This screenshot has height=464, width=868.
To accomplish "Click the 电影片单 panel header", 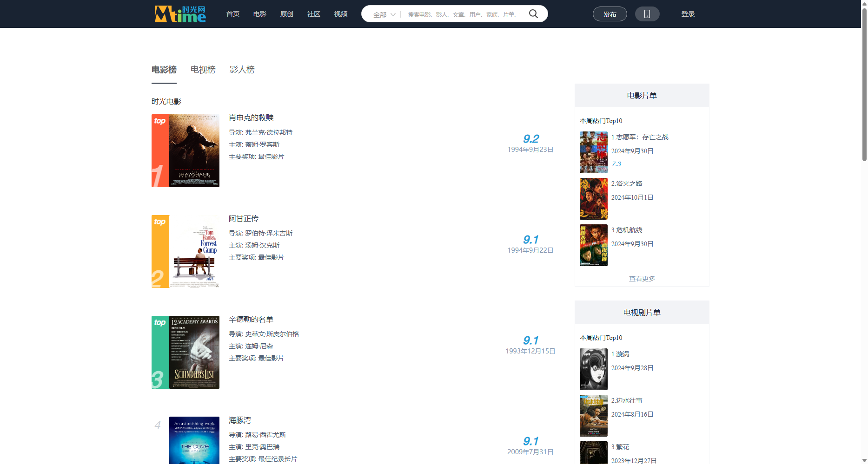I will tap(642, 96).
